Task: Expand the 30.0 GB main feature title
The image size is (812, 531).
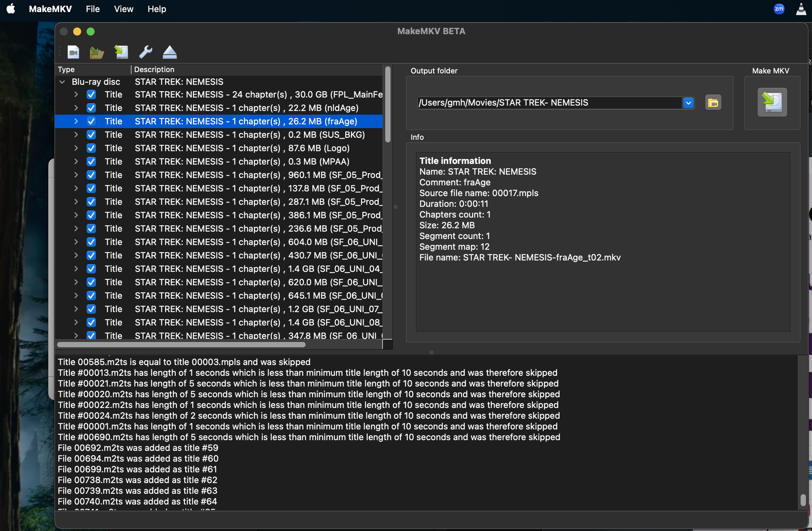Action: (x=76, y=95)
